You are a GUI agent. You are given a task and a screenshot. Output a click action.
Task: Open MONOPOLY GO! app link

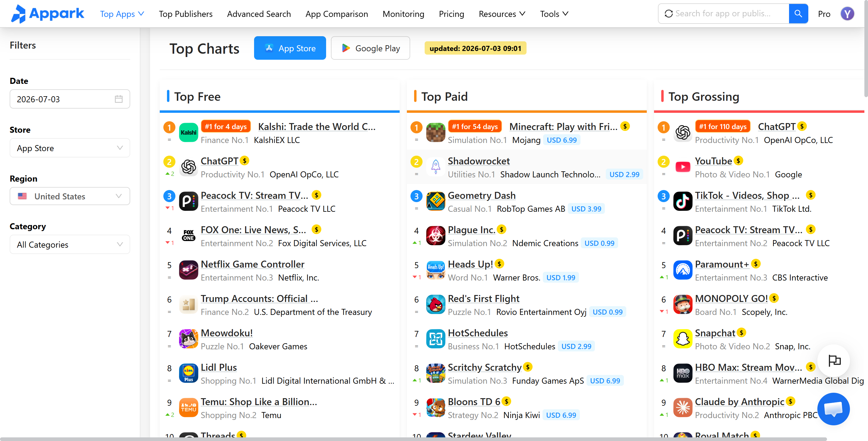click(x=731, y=299)
